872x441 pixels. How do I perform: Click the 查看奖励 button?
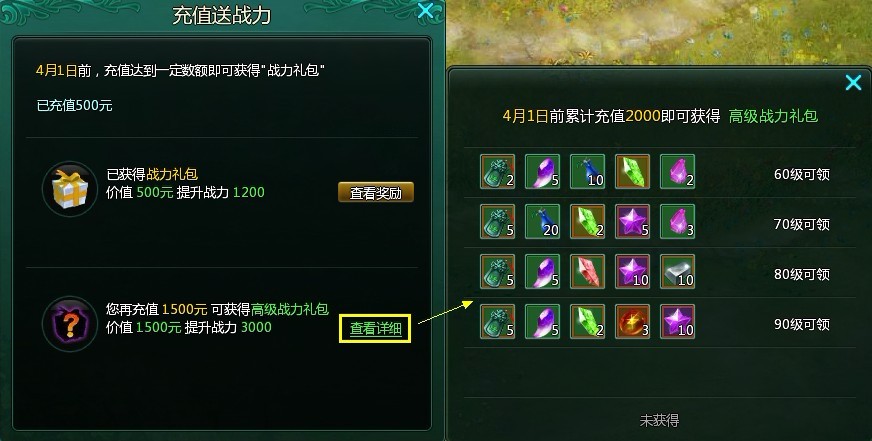[376, 192]
